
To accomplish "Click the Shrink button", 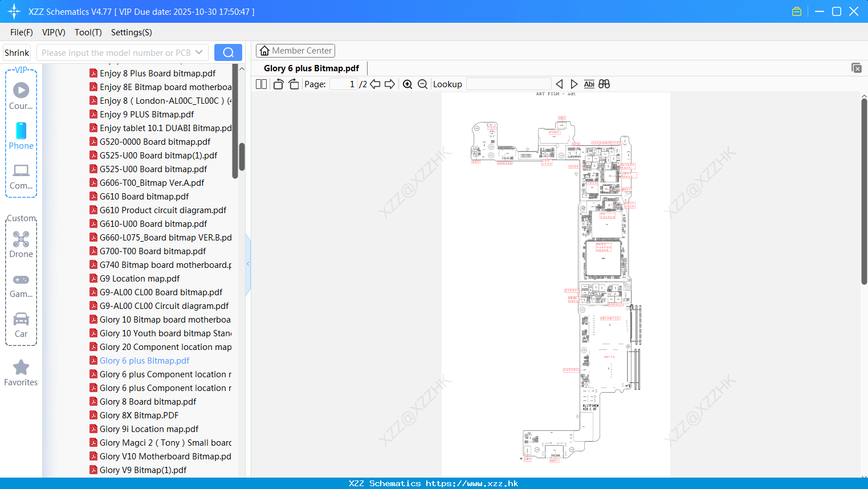I will click(17, 52).
